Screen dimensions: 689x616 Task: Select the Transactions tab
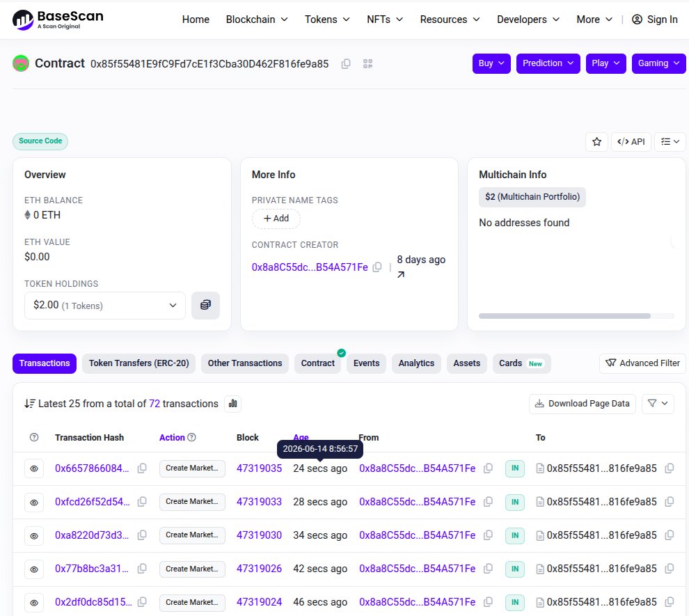tap(45, 363)
